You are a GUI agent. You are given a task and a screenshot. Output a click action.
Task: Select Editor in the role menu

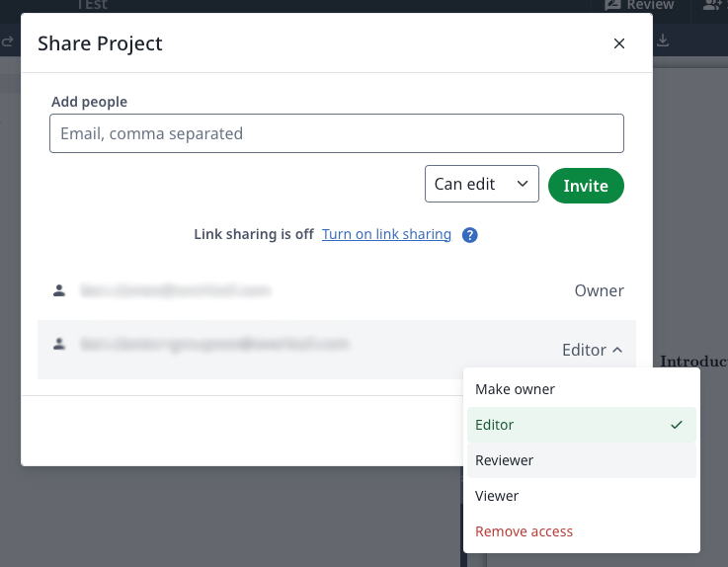coord(582,425)
